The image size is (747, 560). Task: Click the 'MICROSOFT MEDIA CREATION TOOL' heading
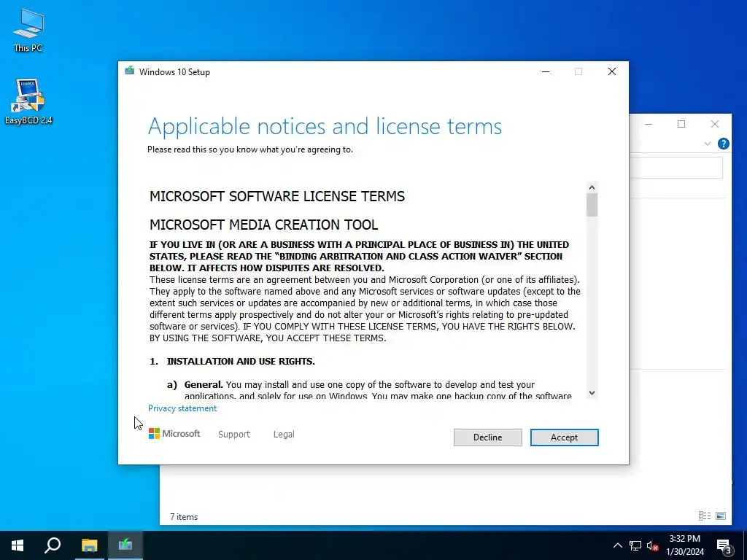point(263,225)
